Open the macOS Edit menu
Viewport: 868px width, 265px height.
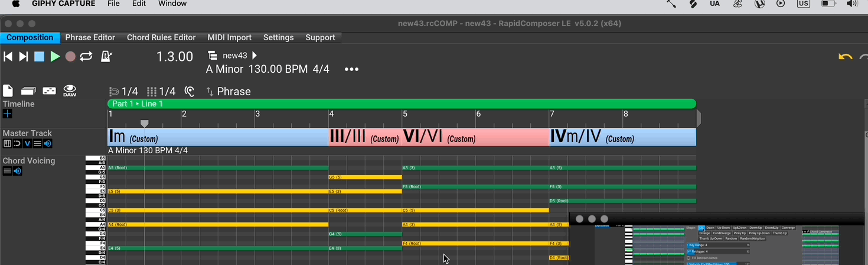tap(139, 4)
